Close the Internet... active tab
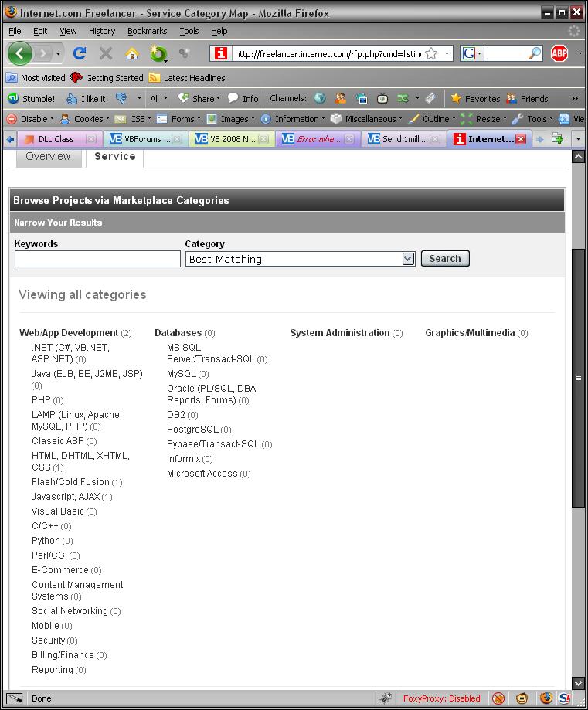 tap(521, 139)
